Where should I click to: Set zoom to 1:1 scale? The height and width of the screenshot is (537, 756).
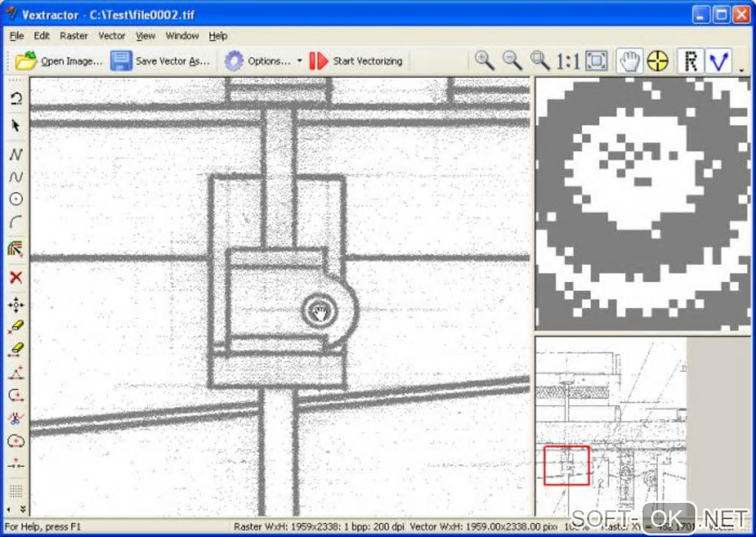pos(568,62)
